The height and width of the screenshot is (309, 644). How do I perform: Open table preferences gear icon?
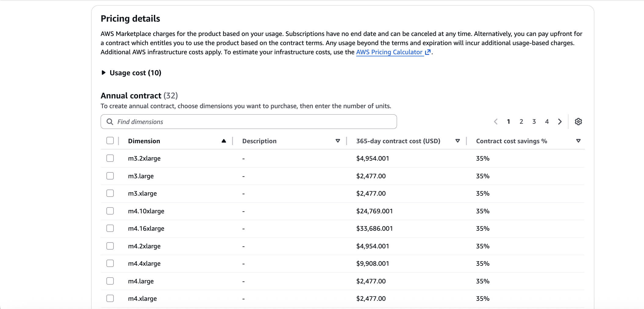tap(578, 122)
